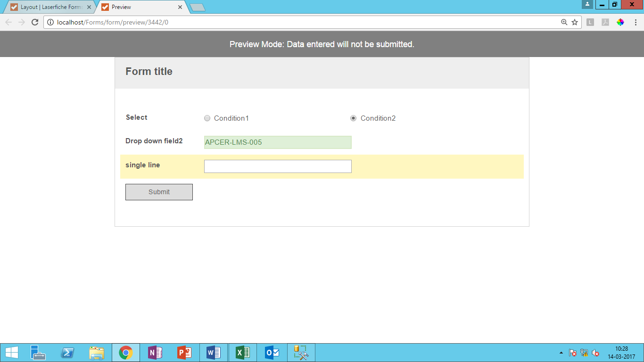Click the Adobe PDF extension icon
644x362 pixels.
(605, 22)
